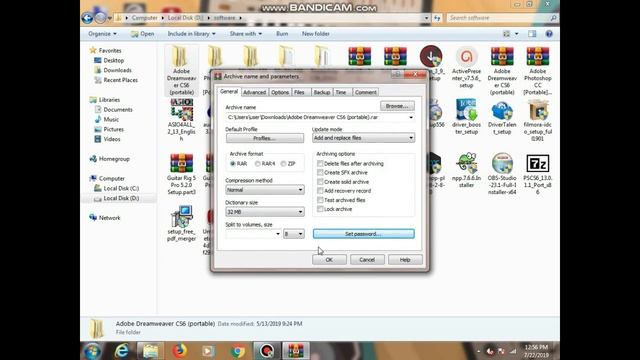Image resolution: width=640 pixels, height=360 pixels.
Task: Click Burn in the Explorer toolbar
Action: coord(282,34)
